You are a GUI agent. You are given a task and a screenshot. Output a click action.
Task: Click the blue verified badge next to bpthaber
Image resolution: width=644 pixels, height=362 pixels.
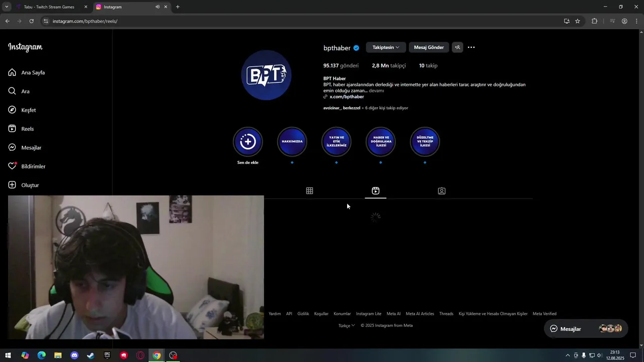point(356,48)
